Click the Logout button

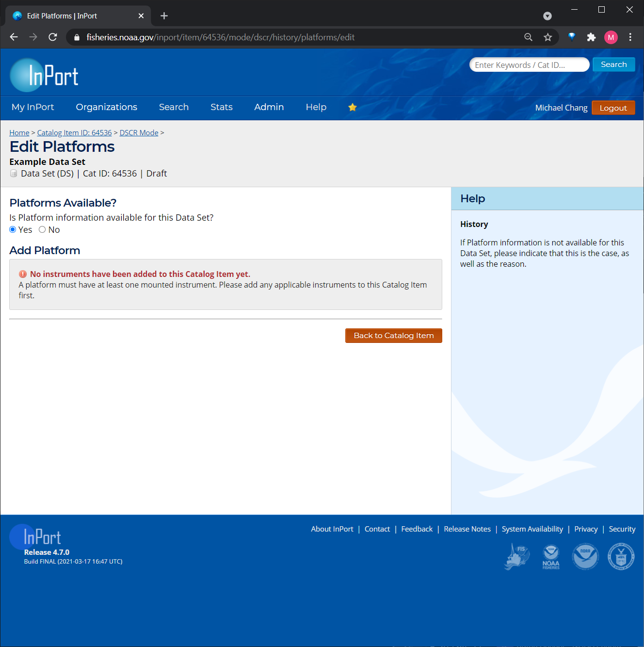coord(613,108)
